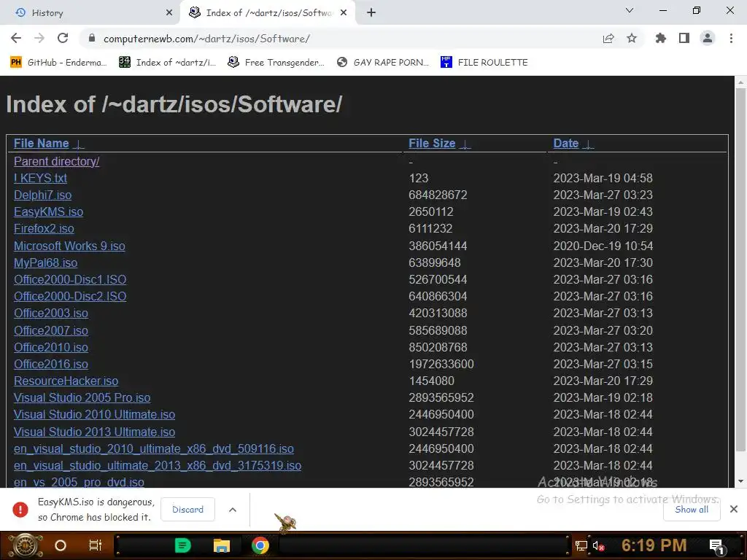The width and height of the screenshot is (747, 560).
Task: Open File Explorer from the taskbar
Action: [222, 545]
